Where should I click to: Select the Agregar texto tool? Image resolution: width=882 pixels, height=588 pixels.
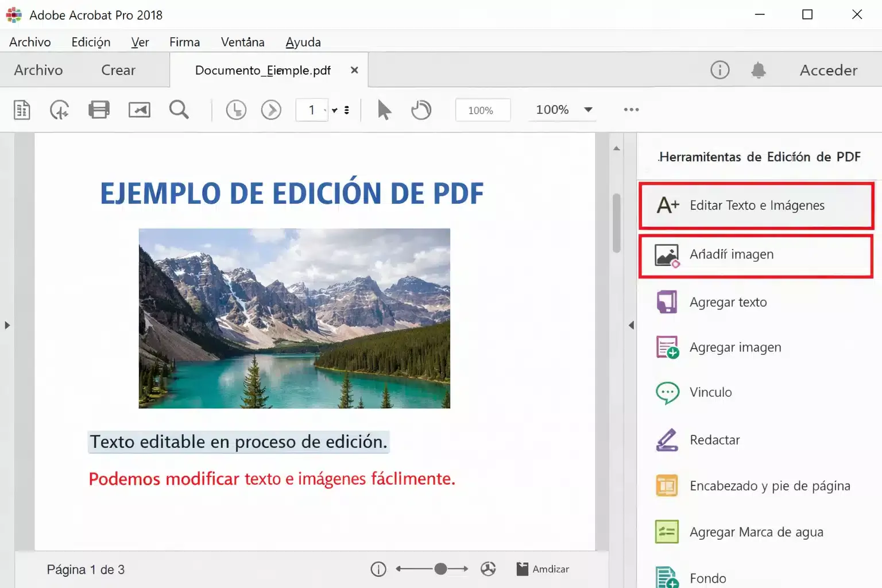pyautogui.click(x=728, y=302)
